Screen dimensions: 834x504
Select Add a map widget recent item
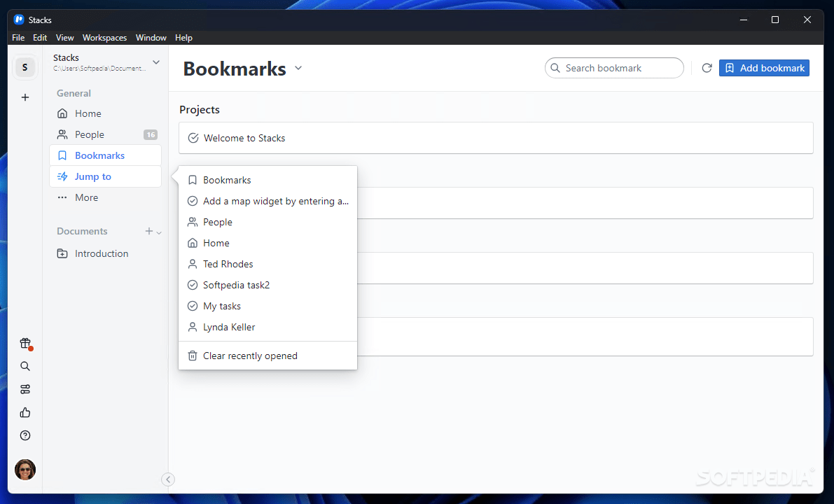tap(267, 201)
